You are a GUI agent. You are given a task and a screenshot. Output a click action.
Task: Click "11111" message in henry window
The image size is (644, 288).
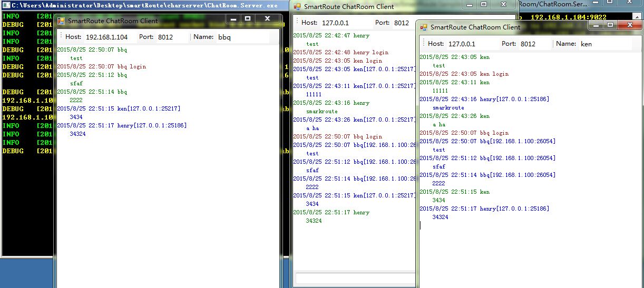(314, 95)
